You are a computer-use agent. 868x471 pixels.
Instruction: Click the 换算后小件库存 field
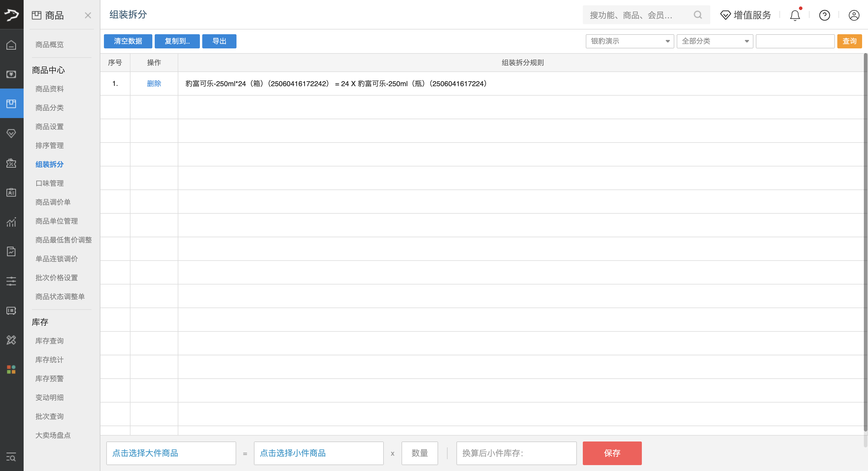[x=516, y=453]
